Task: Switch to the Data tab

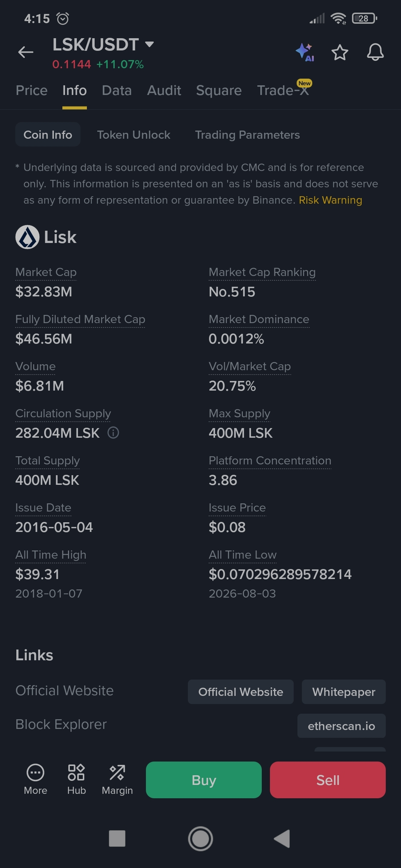Action: [117, 91]
